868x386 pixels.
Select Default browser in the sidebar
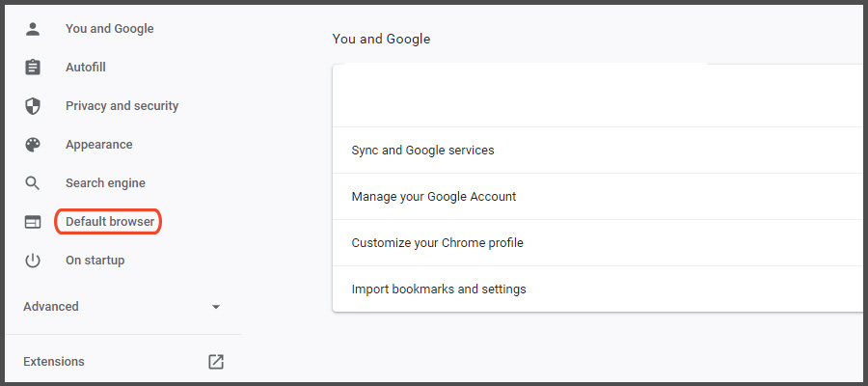(x=109, y=222)
